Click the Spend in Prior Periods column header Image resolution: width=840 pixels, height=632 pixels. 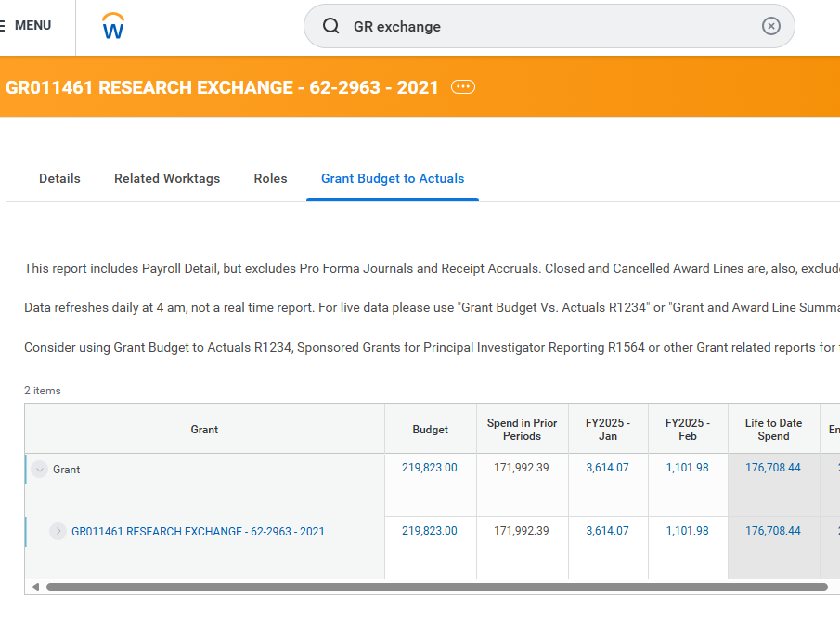pyautogui.click(x=522, y=429)
